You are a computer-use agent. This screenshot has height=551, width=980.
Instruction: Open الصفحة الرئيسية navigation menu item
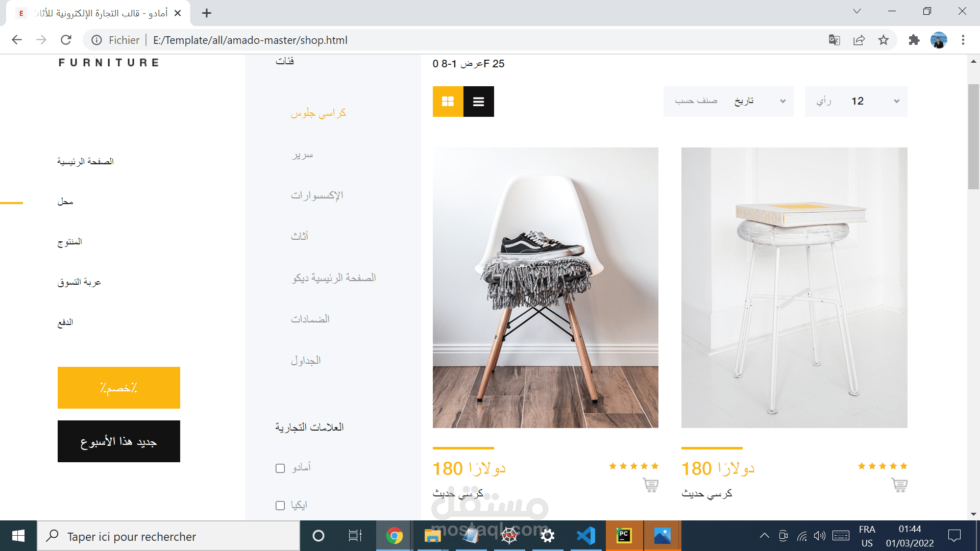(85, 161)
